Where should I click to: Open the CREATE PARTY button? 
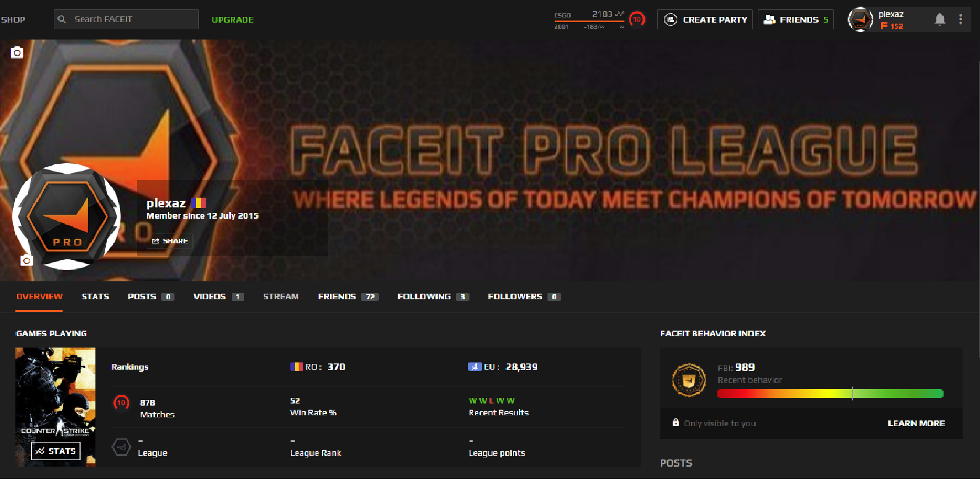[704, 20]
